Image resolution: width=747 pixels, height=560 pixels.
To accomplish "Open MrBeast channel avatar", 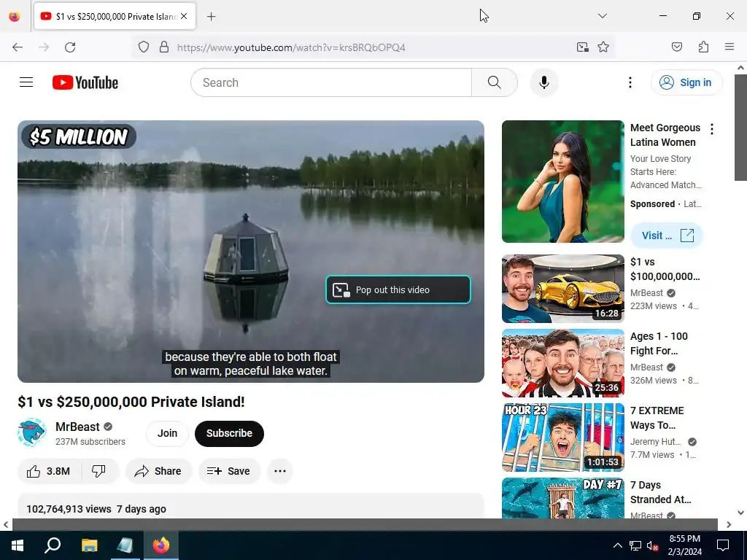I will click(32, 433).
